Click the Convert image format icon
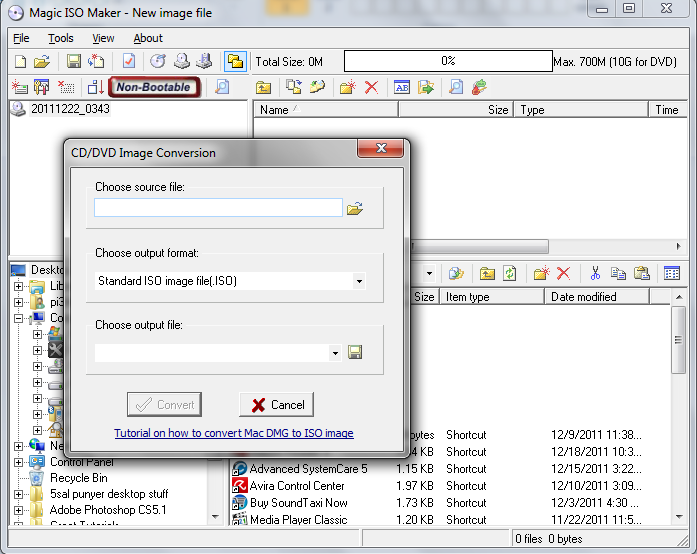Viewport: 697px width, 554px height. tap(96, 61)
